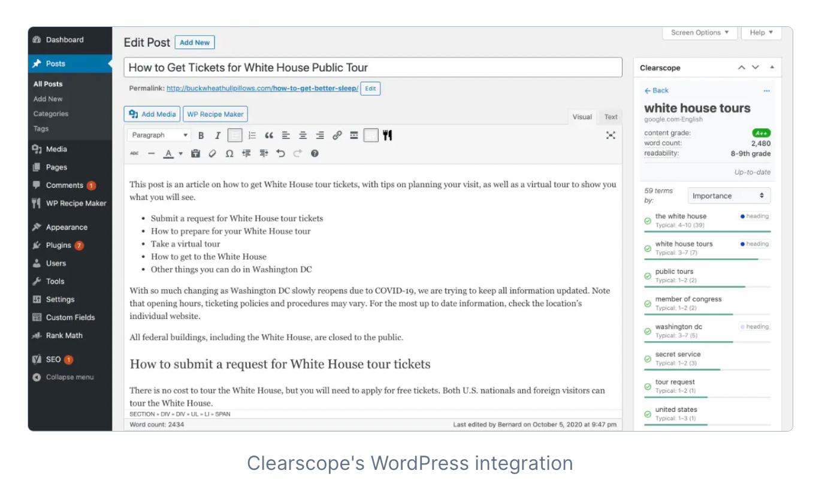This screenshot has width=822, height=504.
Task: Open Appearance menu
Action: [70, 227]
